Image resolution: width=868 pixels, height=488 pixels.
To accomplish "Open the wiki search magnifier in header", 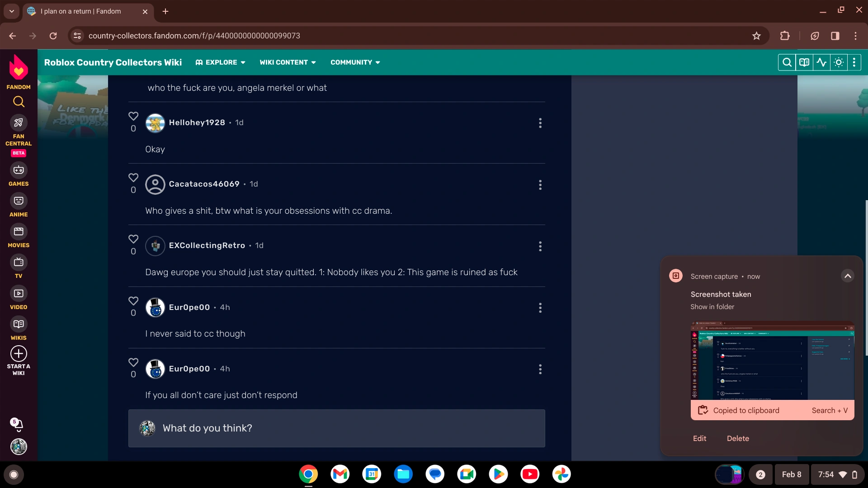I will tap(787, 62).
